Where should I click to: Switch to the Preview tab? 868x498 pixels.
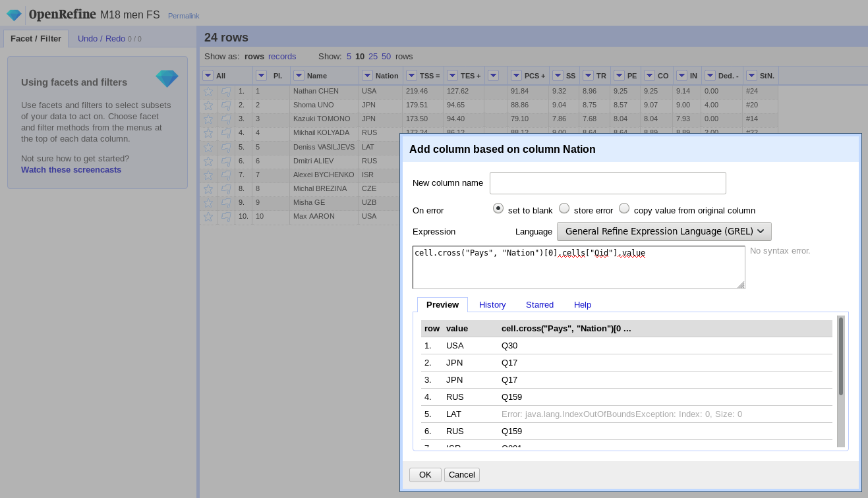click(442, 304)
